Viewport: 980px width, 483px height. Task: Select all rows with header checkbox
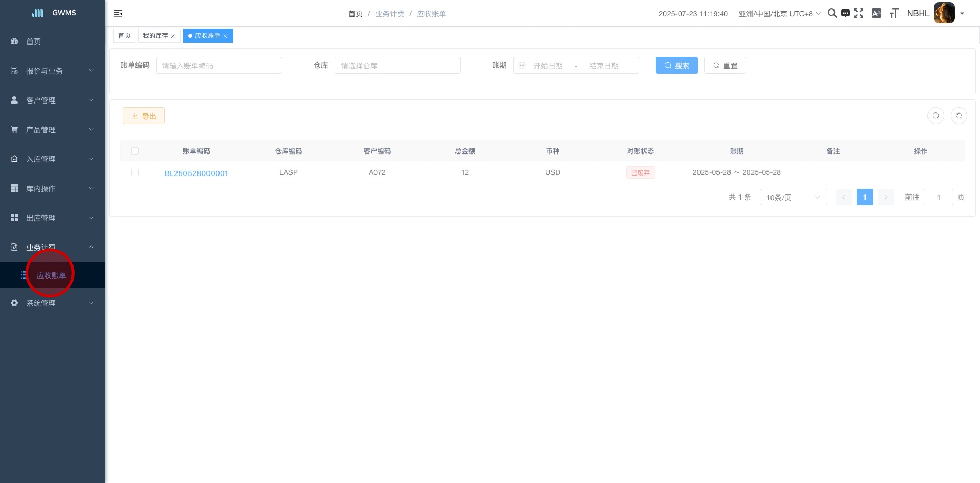135,151
